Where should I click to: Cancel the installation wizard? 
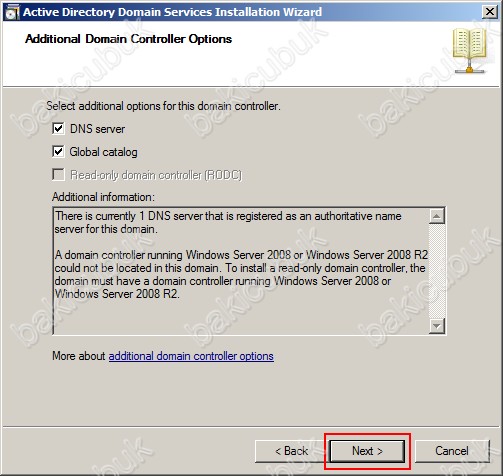pyautogui.click(x=452, y=451)
